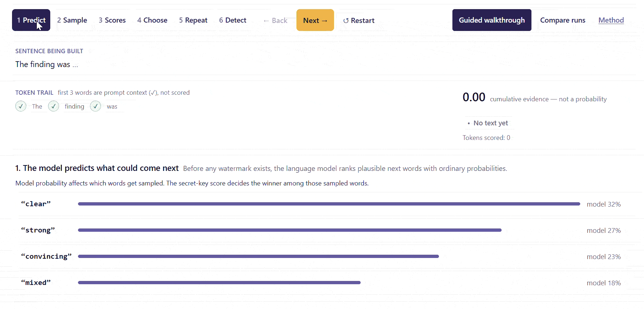Click the "SENTENCE BEING BUILT" label
This screenshot has width=644, height=309.
pyautogui.click(x=49, y=51)
